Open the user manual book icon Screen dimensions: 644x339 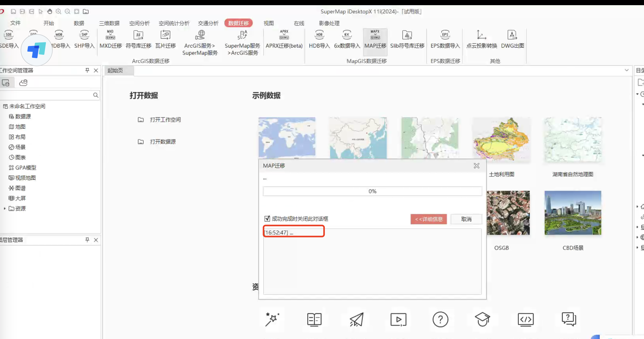pos(314,320)
